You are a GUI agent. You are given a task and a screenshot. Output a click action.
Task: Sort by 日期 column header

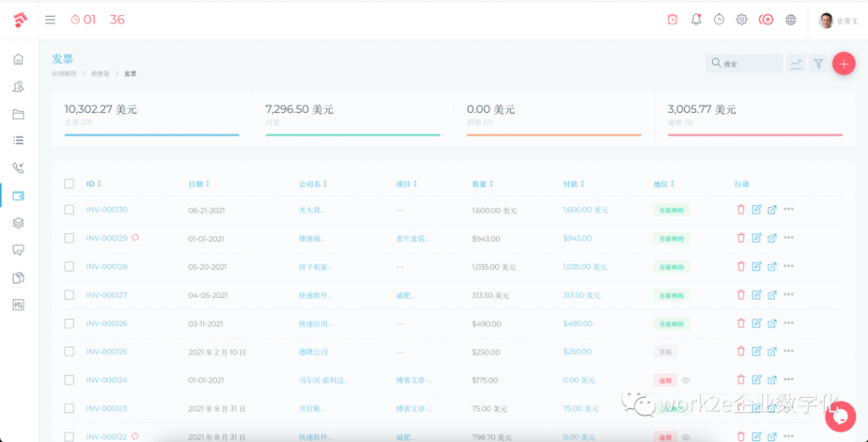coord(198,183)
